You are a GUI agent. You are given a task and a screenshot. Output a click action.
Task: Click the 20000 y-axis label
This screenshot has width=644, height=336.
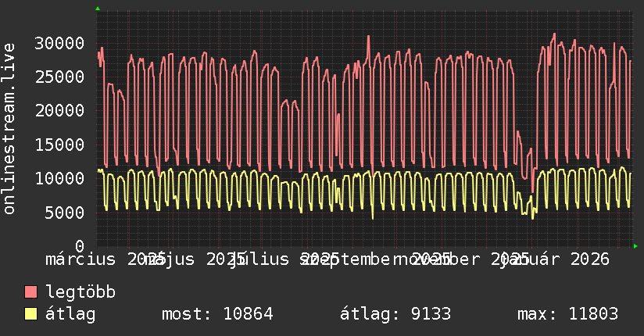(59, 110)
